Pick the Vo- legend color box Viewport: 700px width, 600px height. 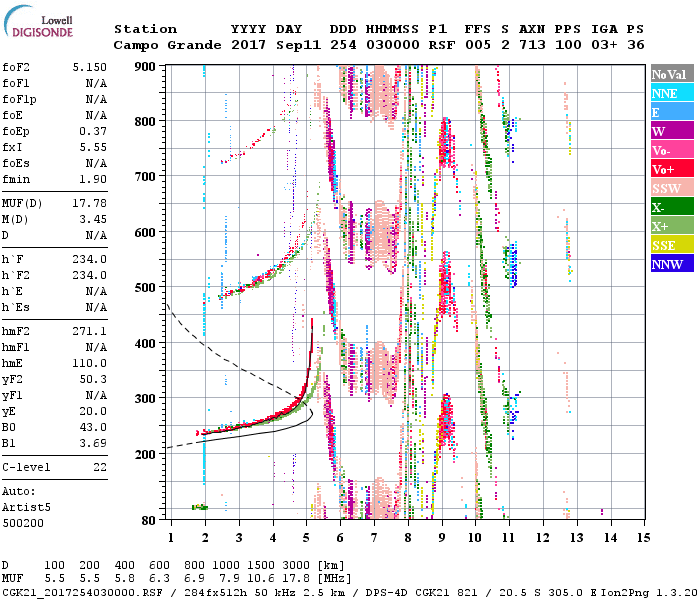[669, 150]
